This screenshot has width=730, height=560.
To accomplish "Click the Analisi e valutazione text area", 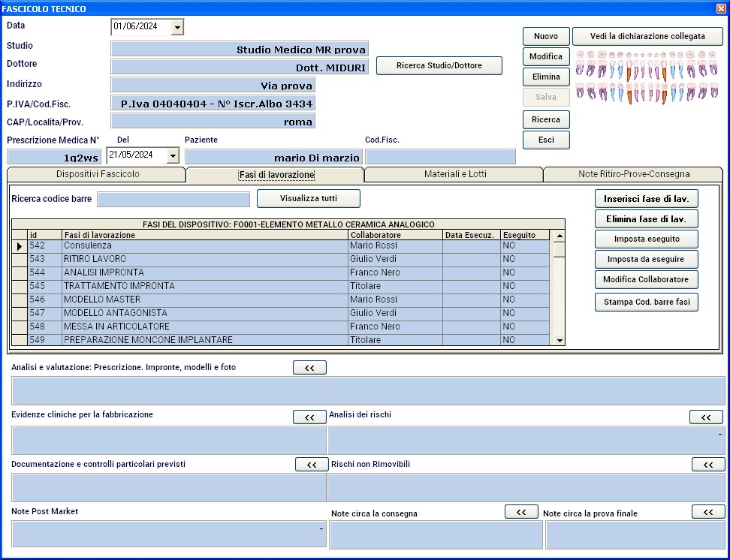I will pos(368,391).
